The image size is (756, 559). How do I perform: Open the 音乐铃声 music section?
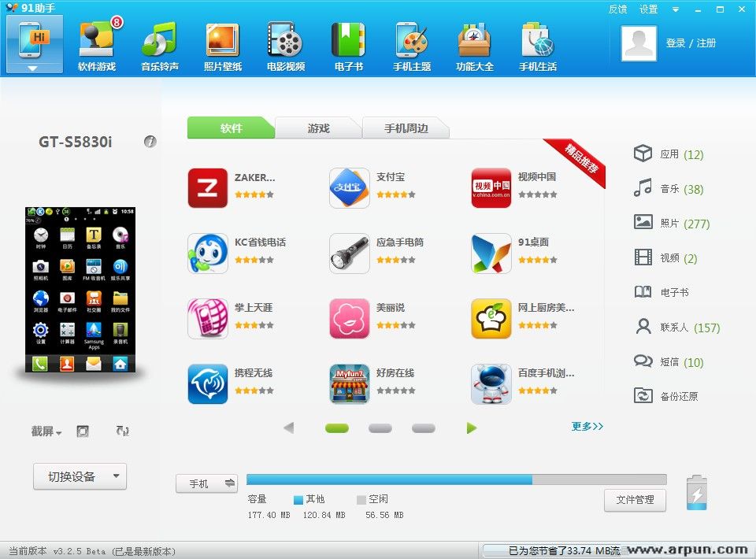pyautogui.click(x=160, y=46)
